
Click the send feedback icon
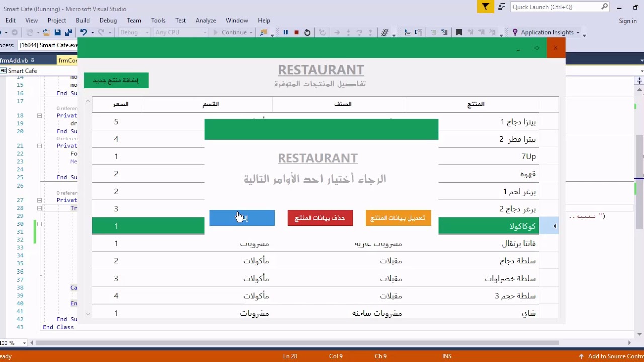coord(501,7)
